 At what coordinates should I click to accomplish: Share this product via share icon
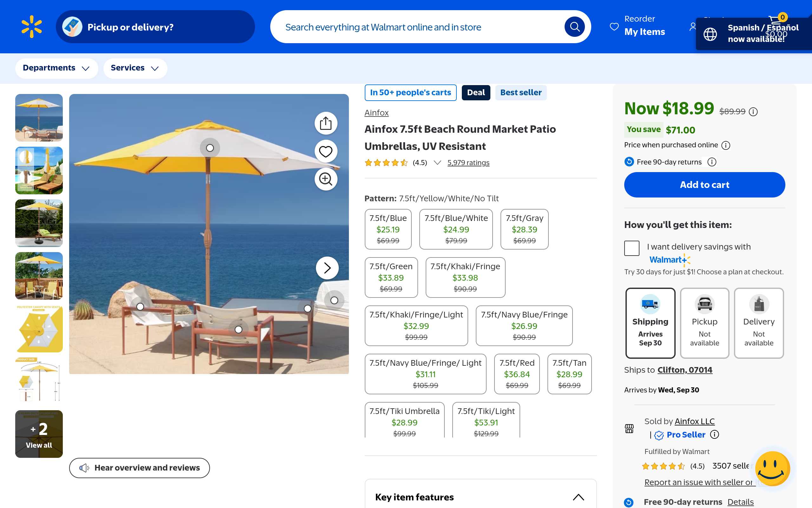326,123
